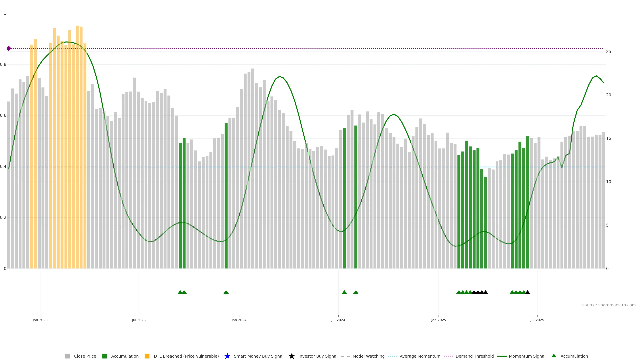Click the orange DTL Breached legend square
Screen dimensions: 644x362
pyautogui.click(x=147, y=356)
